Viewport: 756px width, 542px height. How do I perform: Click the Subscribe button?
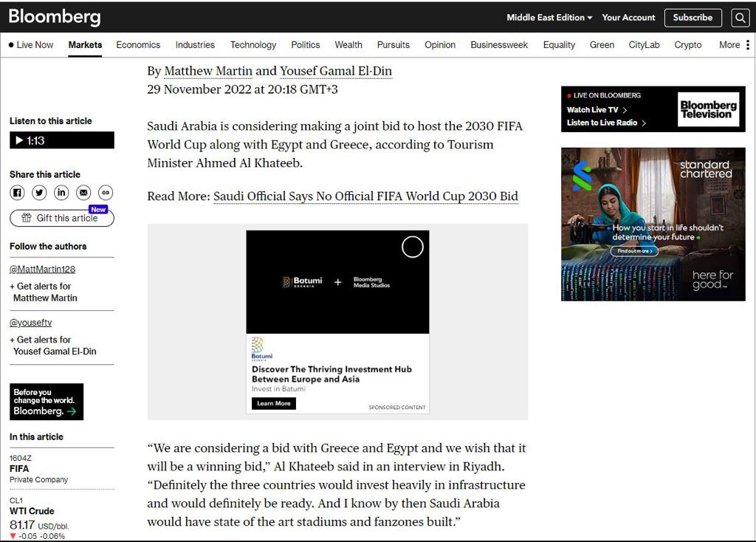click(x=693, y=18)
